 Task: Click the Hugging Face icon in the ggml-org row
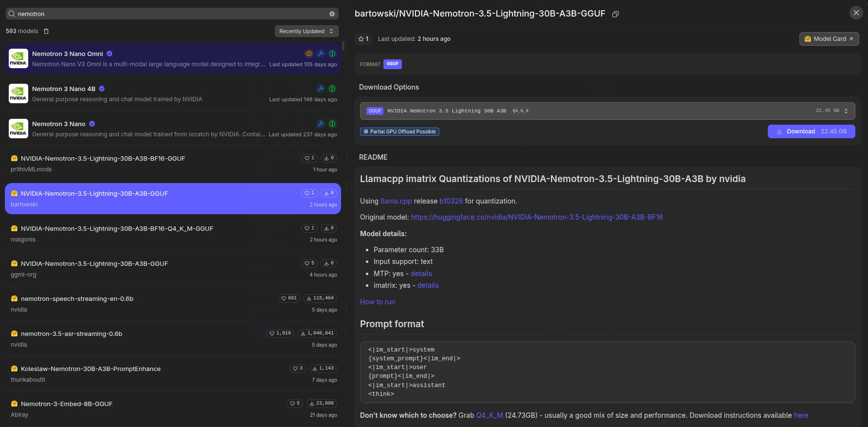coord(14,263)
